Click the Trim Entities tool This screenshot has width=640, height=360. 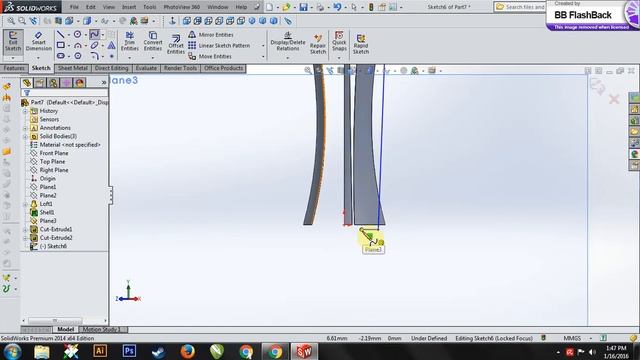tap(130, 41)
